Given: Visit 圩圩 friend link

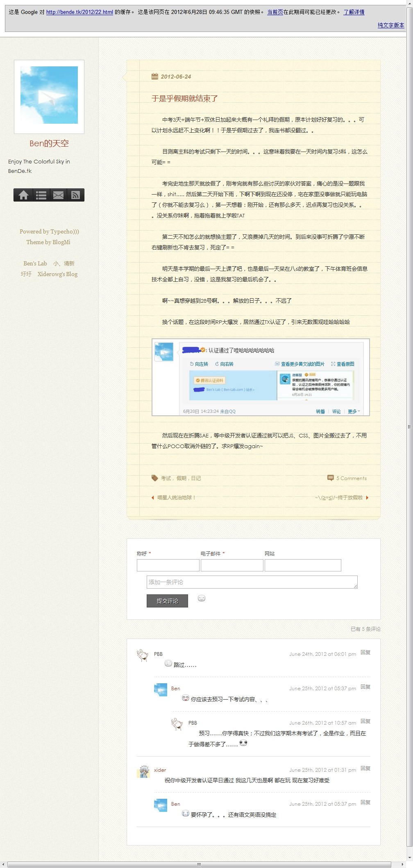Looking at the screenshot, I should [x=26, y=274].
